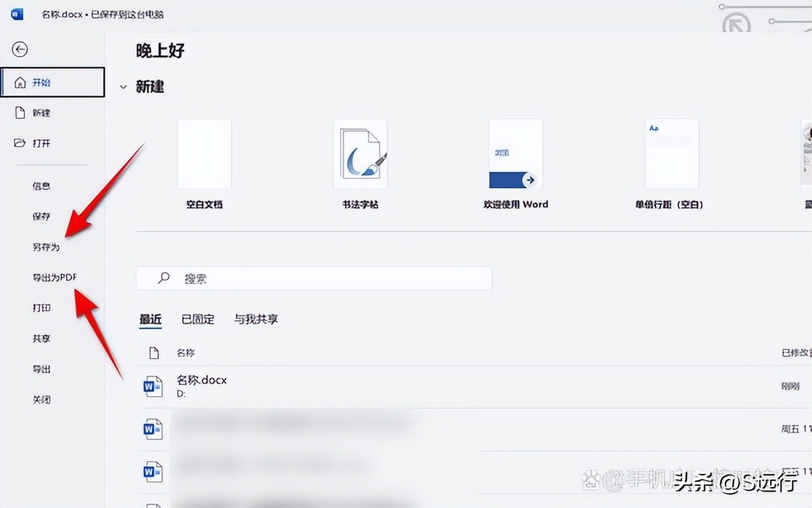This screenshot has height=508, width=812.
Task: Click the document icon beside 名称 column header
Action: (x=153, y=352)
